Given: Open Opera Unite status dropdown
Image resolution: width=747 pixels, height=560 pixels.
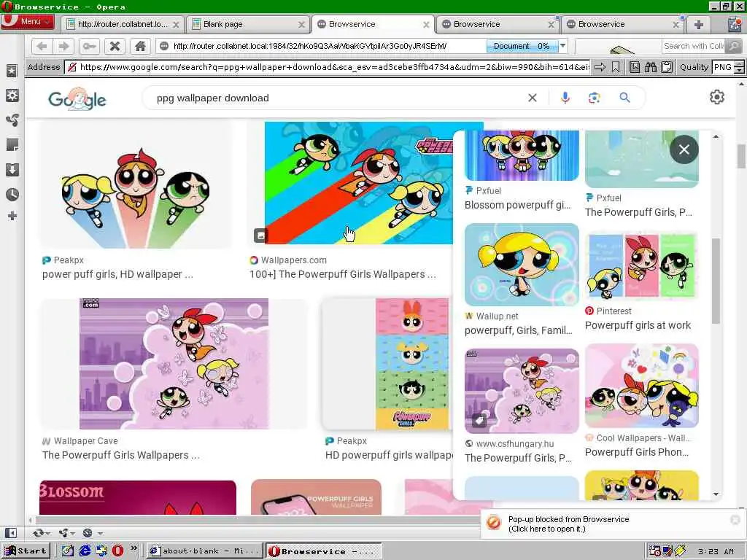Looking at the screenshot, I should click(x=66, y=532).
